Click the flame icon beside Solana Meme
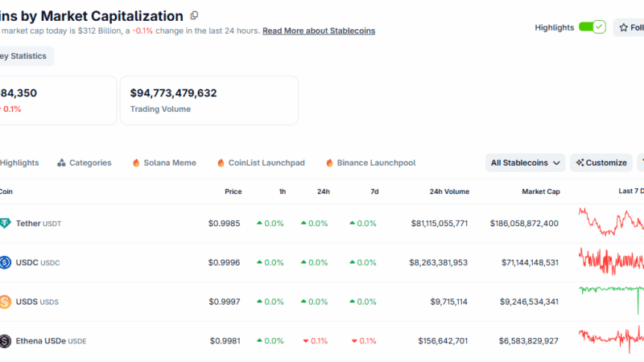The image size is (644, 362). click(136, 163)
